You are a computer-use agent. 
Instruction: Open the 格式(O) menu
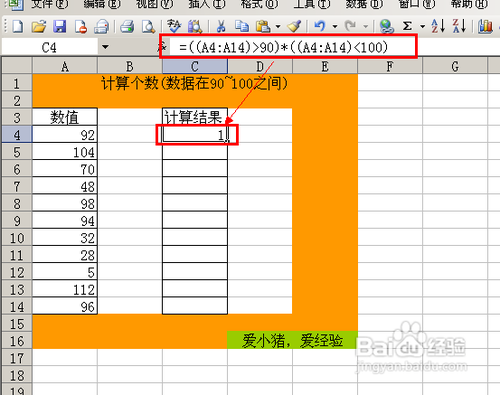pos(259,4)
